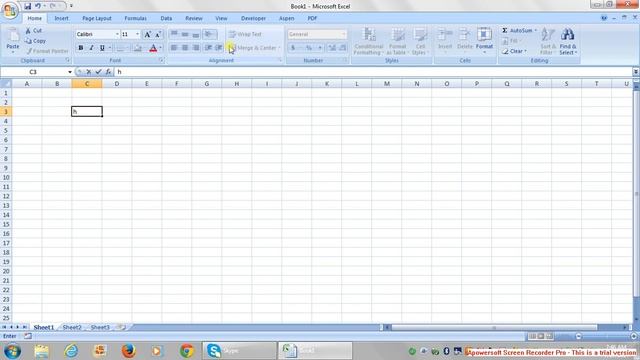Image resolution: width=640 pixels, height=360 pixels.
Task: Toggle bold formatting
Action: click(x=81, y=48)
